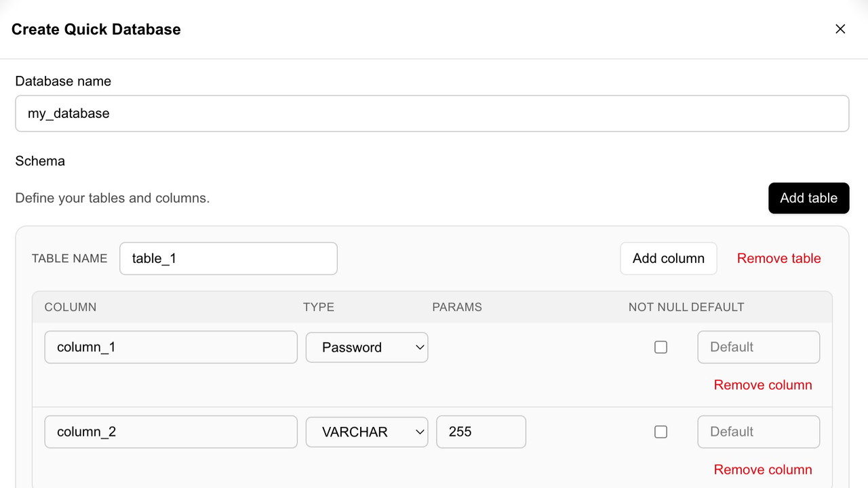The image size is (868, 488).
Task: Close the Create Quick Database dialog
Action: coord(840,29)
